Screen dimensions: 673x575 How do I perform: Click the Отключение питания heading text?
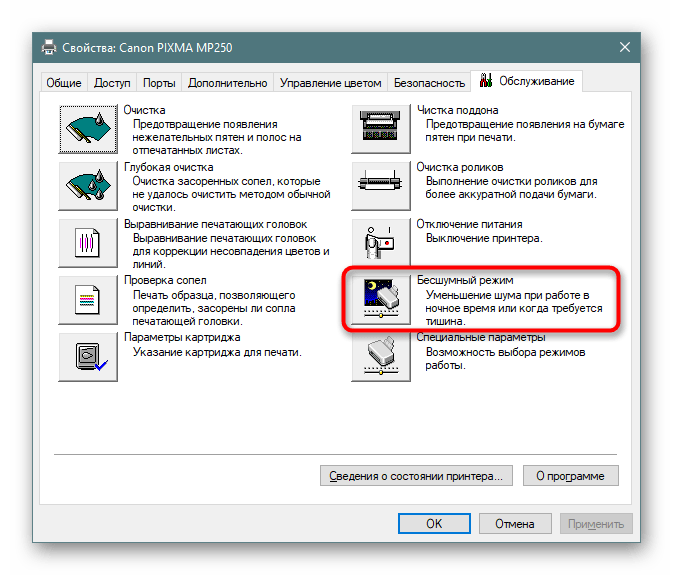tap(470, 224)
